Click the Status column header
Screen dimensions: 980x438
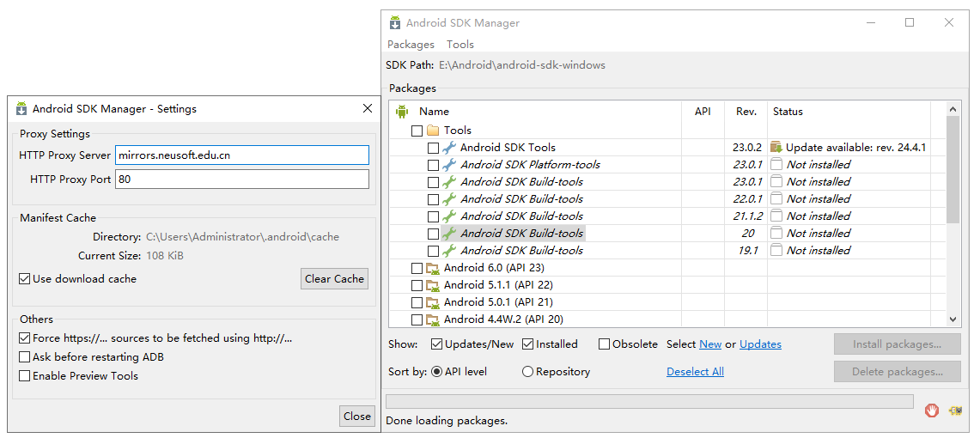tap(788, 112)
